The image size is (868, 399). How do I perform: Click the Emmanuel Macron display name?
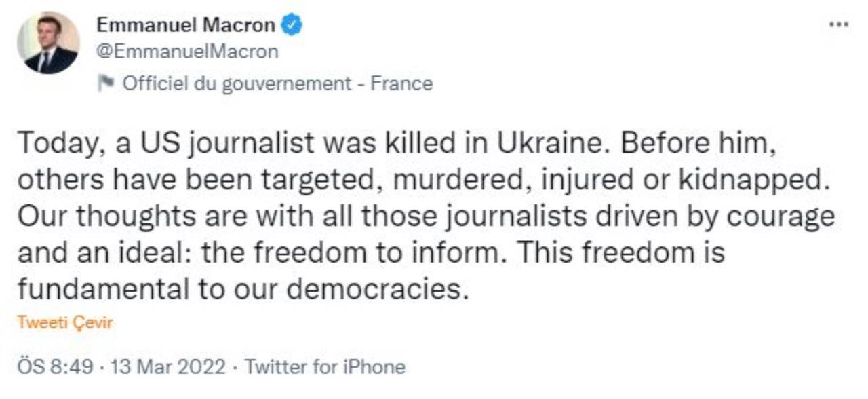pos(186,26)
